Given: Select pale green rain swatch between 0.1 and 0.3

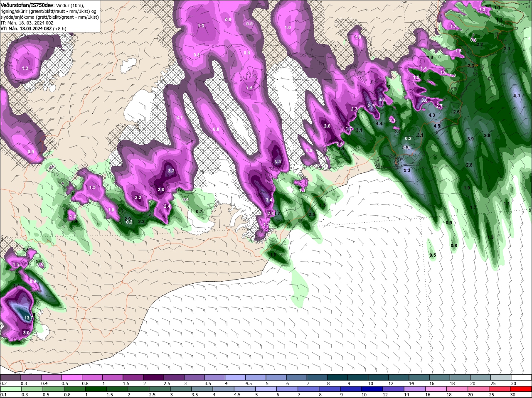Looking at the screenshot, I should tap(10, 389).
